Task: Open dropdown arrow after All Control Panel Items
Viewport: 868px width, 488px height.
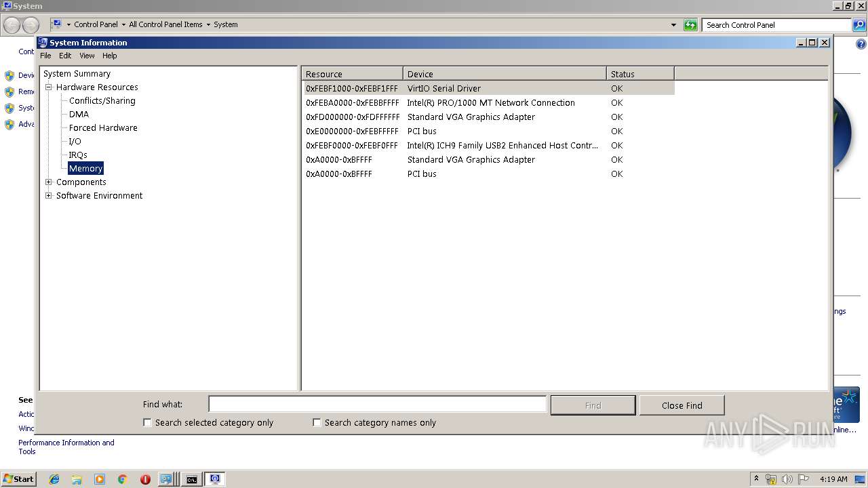Action: [208, 24]
